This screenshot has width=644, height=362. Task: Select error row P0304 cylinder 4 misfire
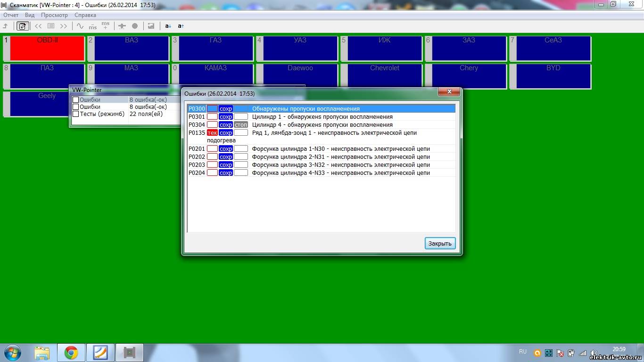(x=322, y=125)
